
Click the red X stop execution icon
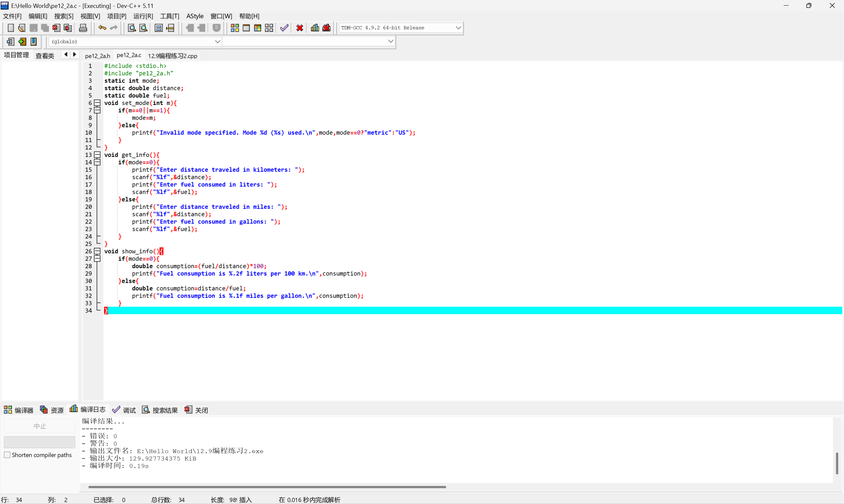(x=300, y=28)
